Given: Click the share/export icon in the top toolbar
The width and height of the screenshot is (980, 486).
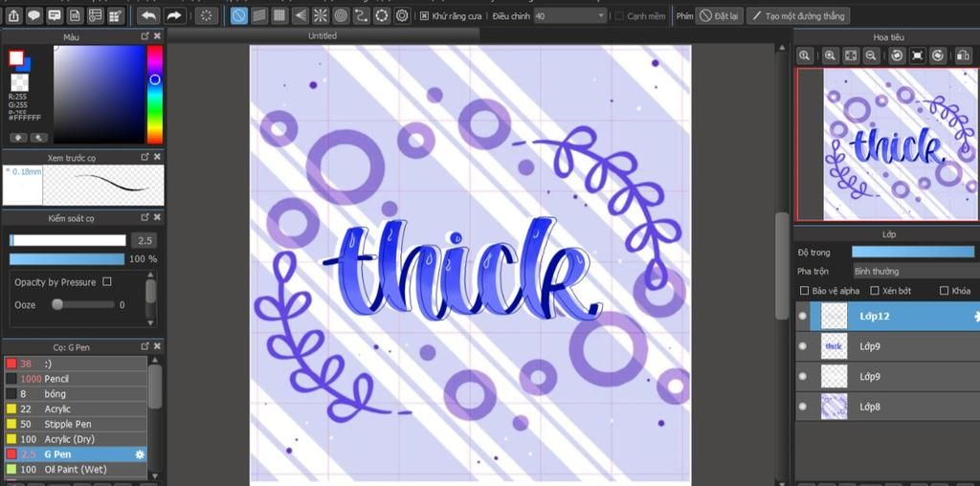Looking at the screenshot, I should [x=13, y=15].
